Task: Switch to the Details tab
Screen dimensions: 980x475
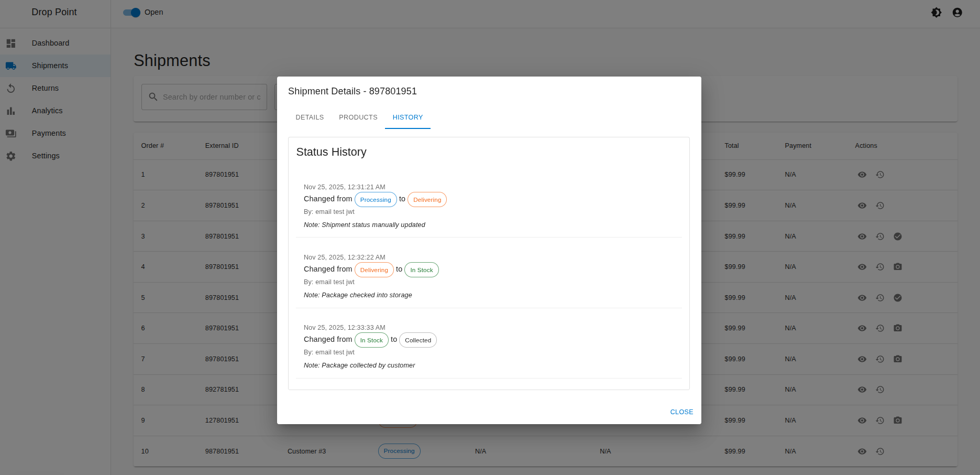Action: coord(310,117)
